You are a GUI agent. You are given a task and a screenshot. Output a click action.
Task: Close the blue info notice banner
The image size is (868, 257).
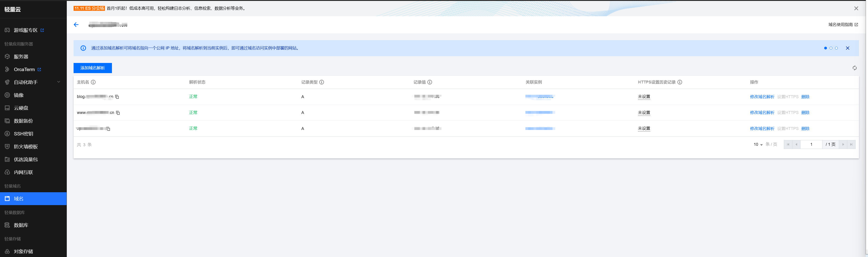tap(847, 48)
